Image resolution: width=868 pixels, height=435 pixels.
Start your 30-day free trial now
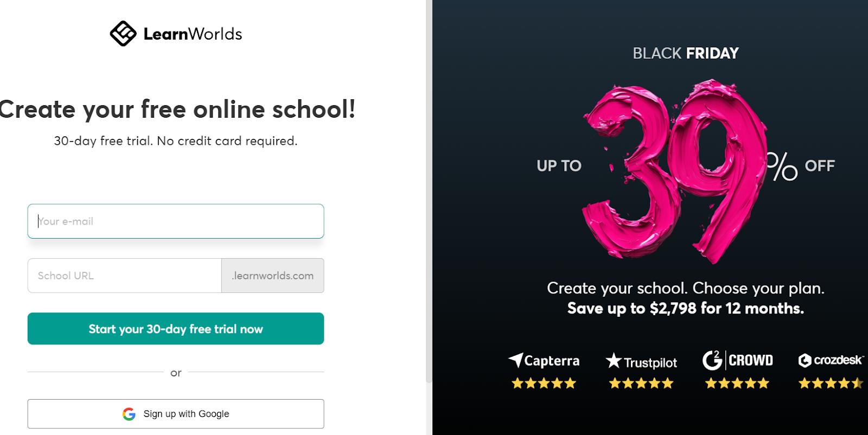tap(176, 329)
